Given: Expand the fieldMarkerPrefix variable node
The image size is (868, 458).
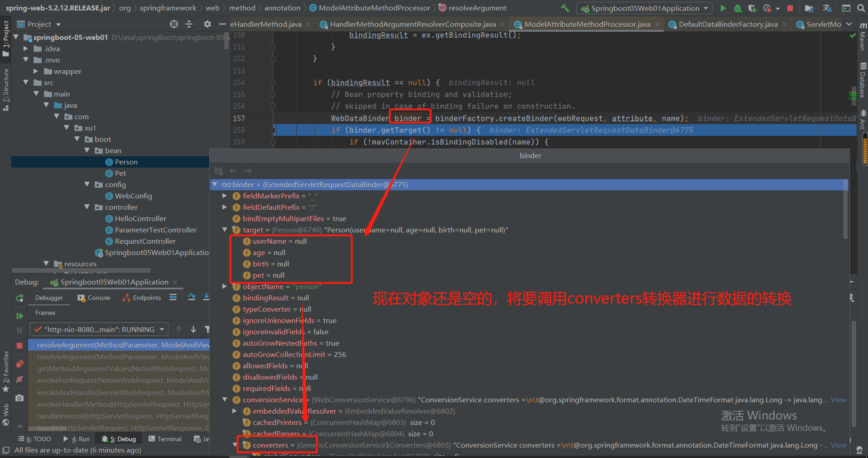Looking at the screenshot, I should tap(224, 196).
